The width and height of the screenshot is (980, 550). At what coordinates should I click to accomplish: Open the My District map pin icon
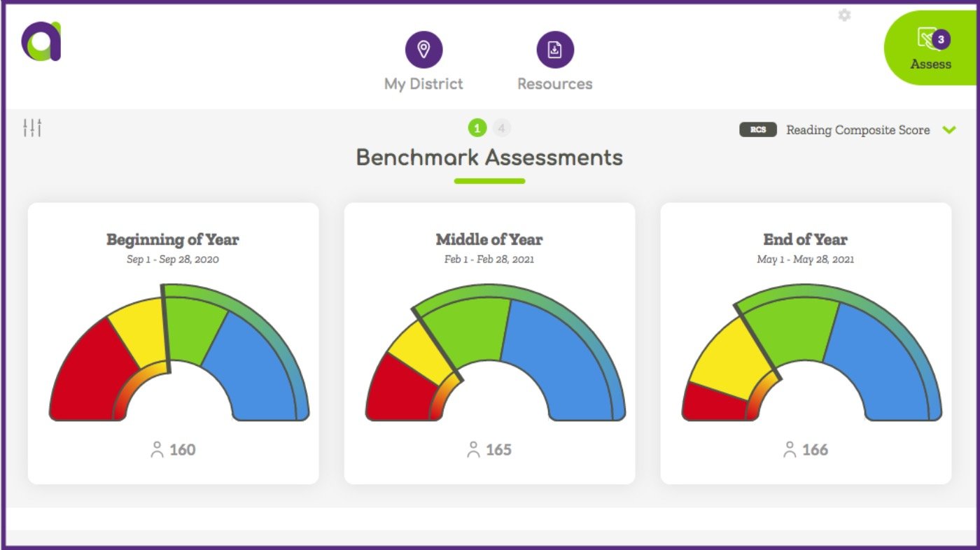[424, 50]
